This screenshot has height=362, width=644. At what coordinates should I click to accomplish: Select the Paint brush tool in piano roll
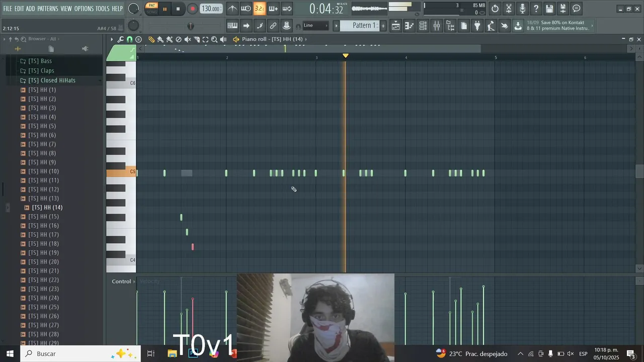160,39
